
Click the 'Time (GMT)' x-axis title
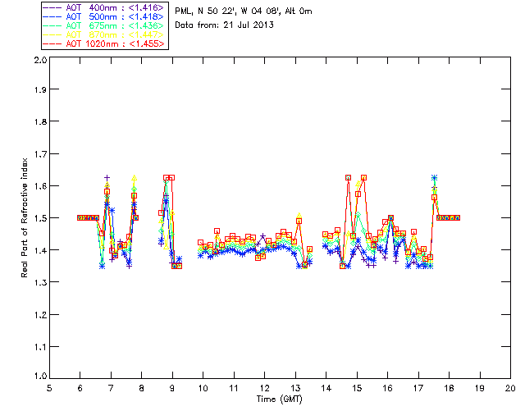point(280,399)
